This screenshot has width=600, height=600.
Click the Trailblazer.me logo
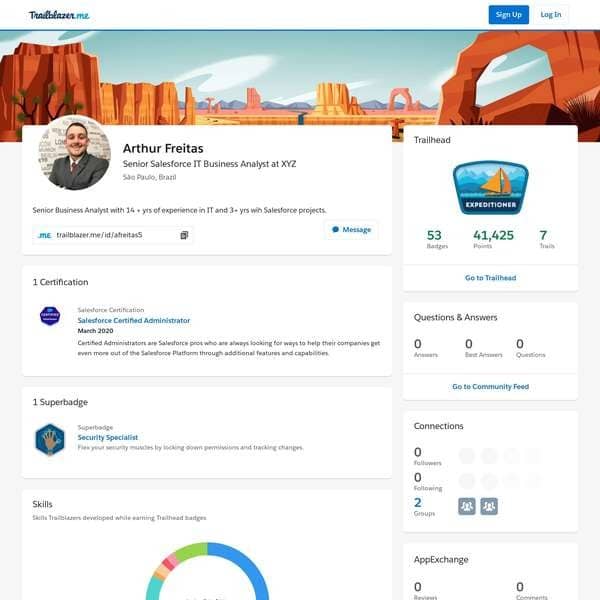coord(56,15)
